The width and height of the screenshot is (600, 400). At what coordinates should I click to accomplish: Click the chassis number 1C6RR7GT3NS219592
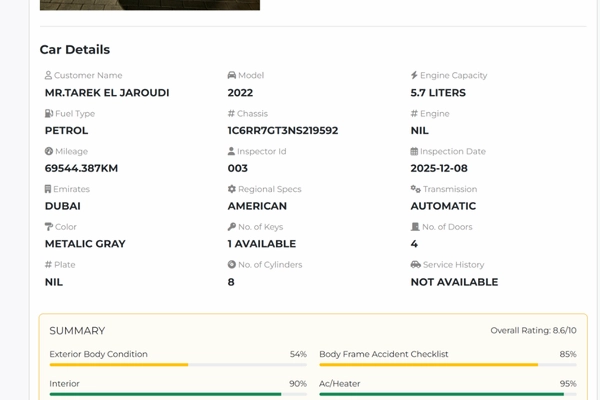click(283, 131)
